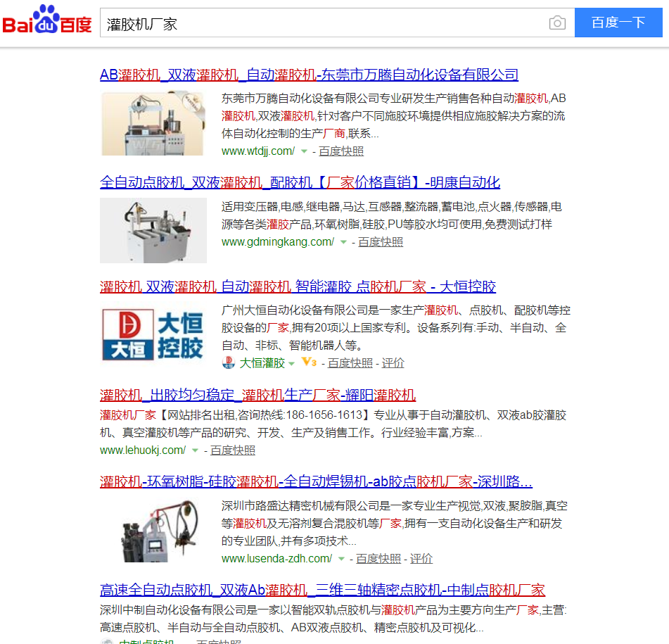Open camera image search icon
This screenshot has width=669, height=644.
click(x=557, y=23)
